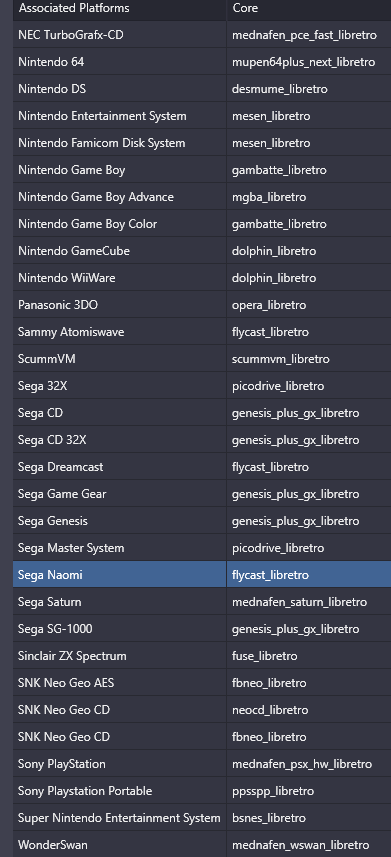Click dolphin_libretro in the Nintendo WiiWare row
391x857 pixels.
(309, 278)
